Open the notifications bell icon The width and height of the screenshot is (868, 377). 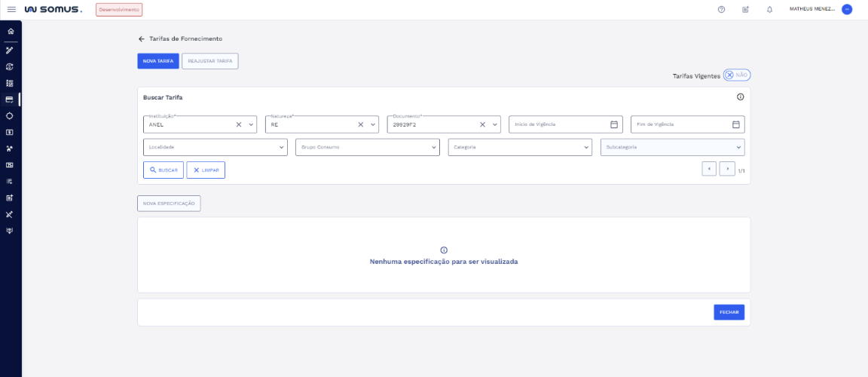pyautogui.click(x=769, y=10)
